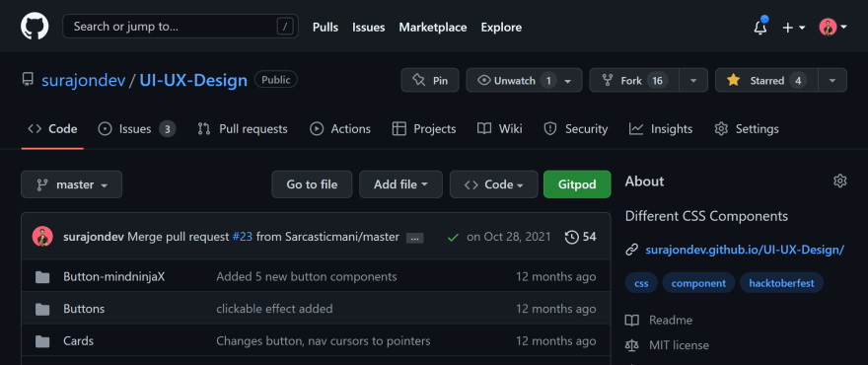Select the component topic tag
Image resolution: width=868 pixels, height=365 pixels.
click(x=698, y=283)
